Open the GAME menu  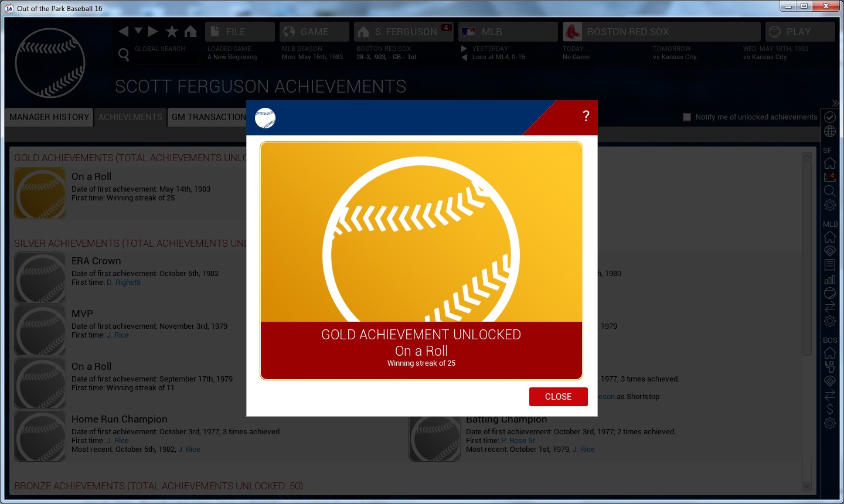(x=314, y=32)
